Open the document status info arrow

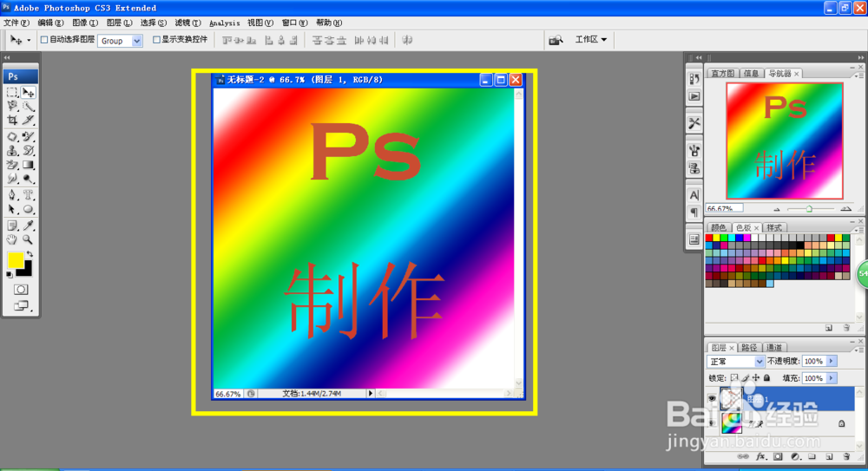[x=371, y=394]
